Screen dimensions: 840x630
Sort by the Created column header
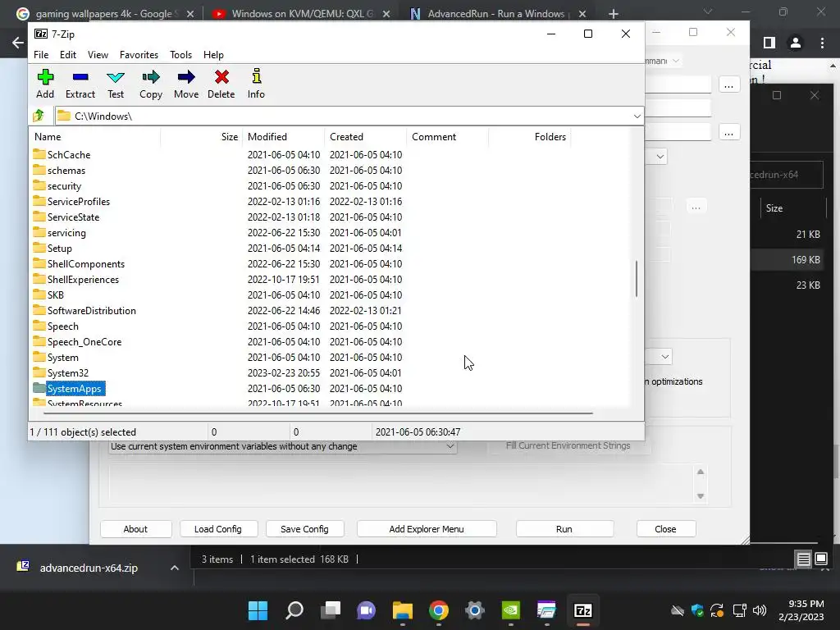(x=365, y=137)
